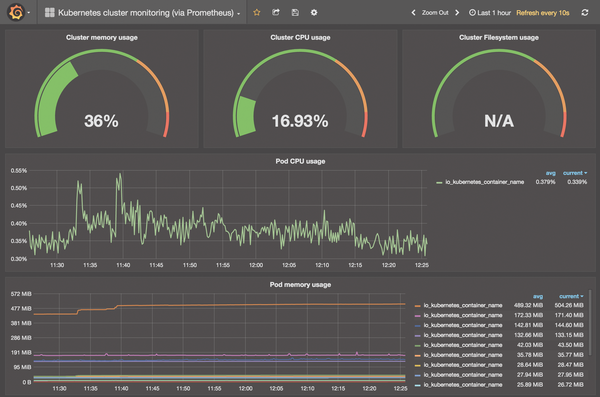600x397 pixels.
Task: Click the Zoom Out button
Action: coord(435,13)
